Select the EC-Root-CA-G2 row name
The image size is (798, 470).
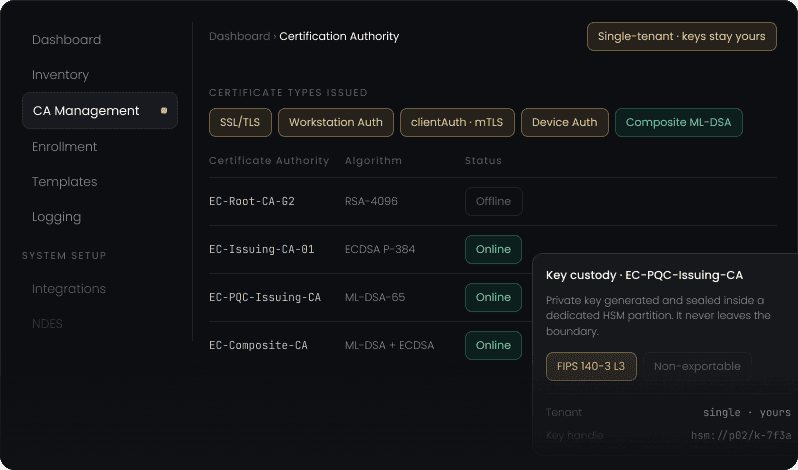252,201
